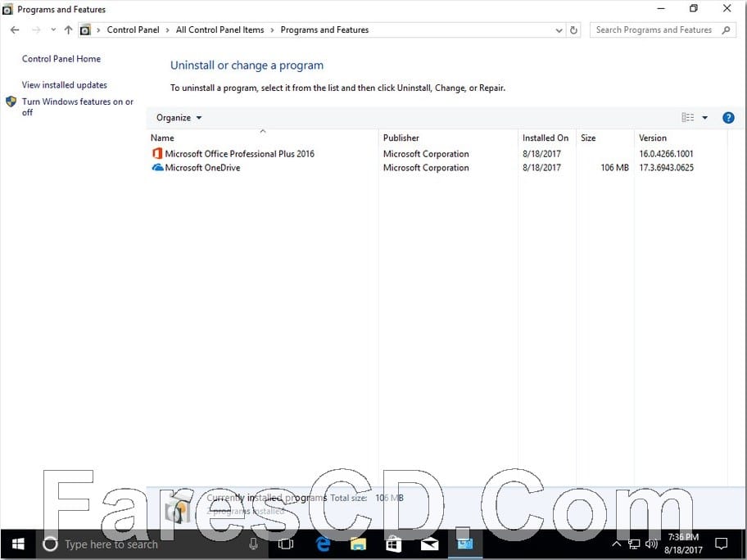Select Programs and Features breadcrumb
This screenshot has width=747, height=560.
[x=324, y=30]
